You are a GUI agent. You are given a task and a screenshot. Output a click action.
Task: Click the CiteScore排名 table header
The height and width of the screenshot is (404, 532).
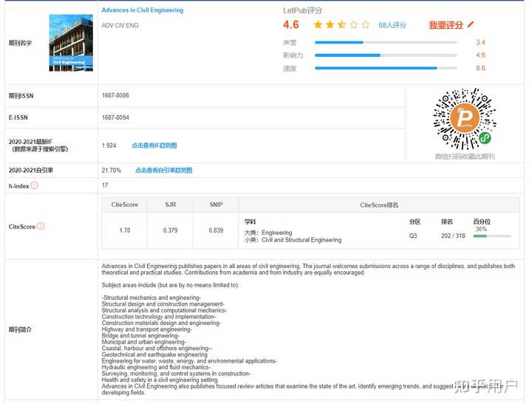(x=379, y=205)
